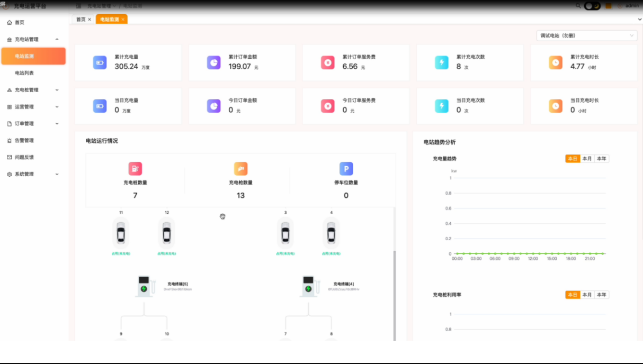Open 告警管理 from the sidebar
Viewport: 643px width, 364px height.
[24, 141]
